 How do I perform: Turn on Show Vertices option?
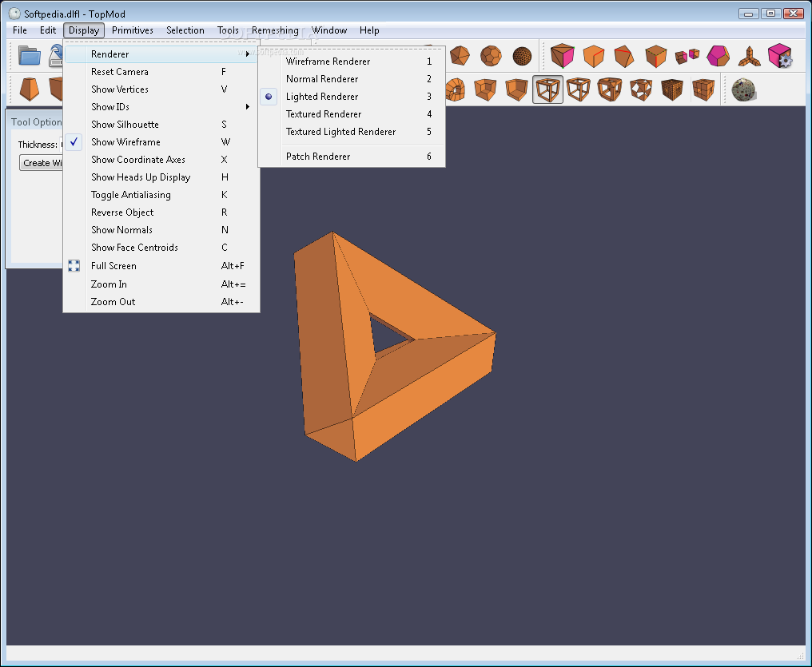tap(119, 89)
